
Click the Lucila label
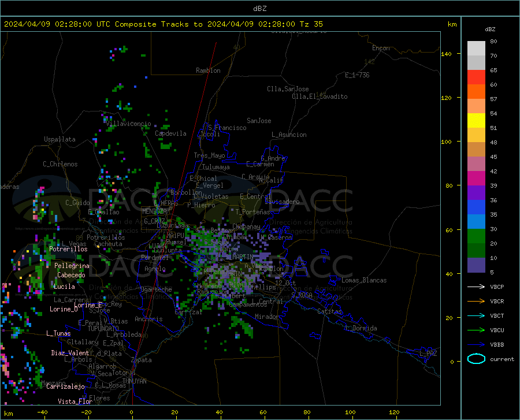[x=64, y=287]
